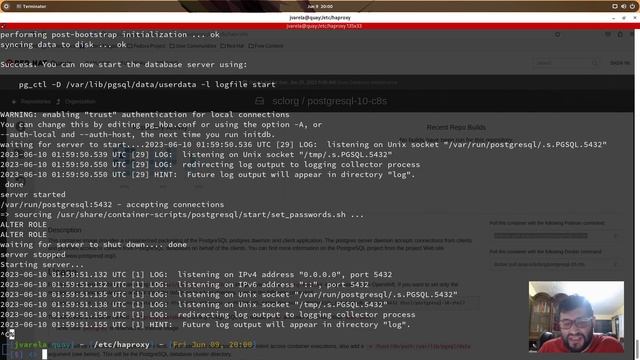Click the first 'ALTER ROLE' line

23,224
